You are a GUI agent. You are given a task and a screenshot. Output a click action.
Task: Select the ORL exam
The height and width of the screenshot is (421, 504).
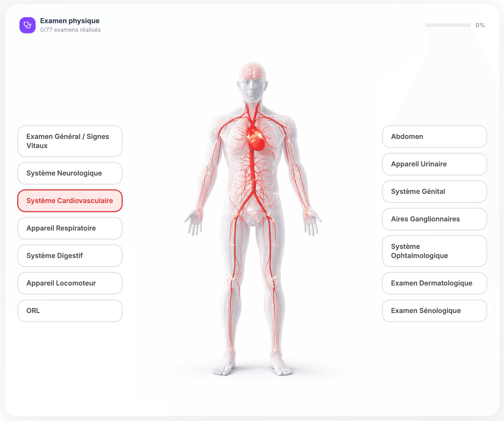pos(70,311)
